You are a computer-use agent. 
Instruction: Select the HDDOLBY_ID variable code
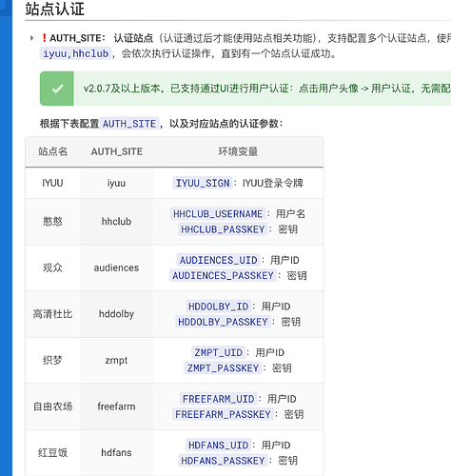(x=219, y=307)
